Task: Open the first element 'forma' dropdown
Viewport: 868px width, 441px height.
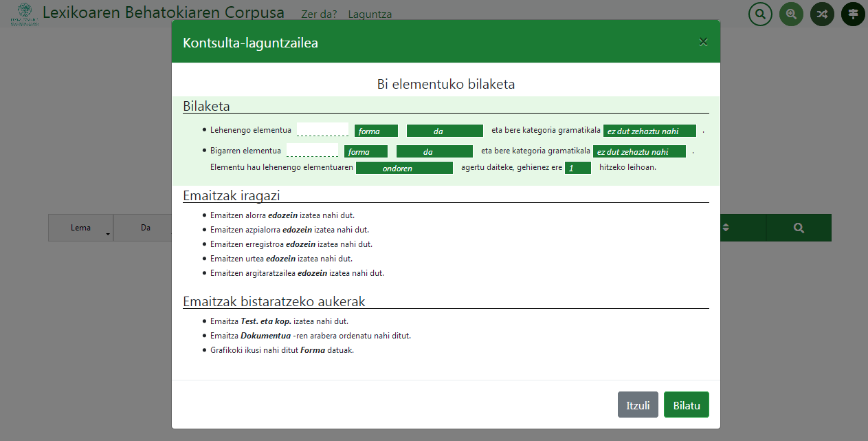Action: 376,131
